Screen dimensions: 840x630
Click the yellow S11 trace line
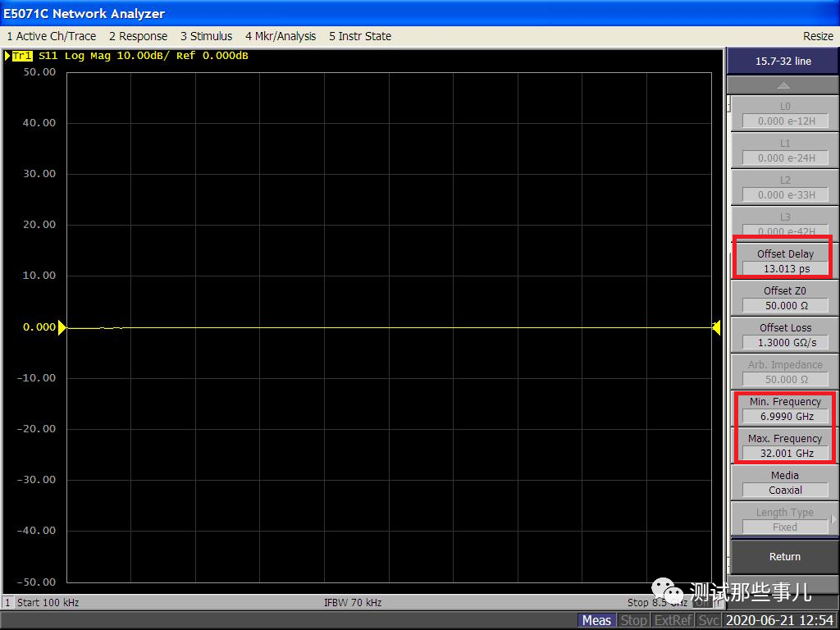pyautogui.click(x=389, y=327)
